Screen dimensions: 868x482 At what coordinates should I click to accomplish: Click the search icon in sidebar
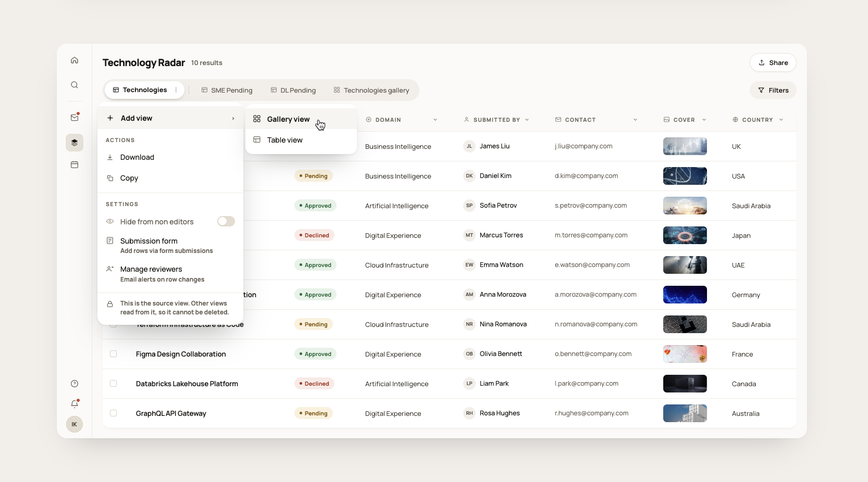pyautogui.click(x=75, y=85)
